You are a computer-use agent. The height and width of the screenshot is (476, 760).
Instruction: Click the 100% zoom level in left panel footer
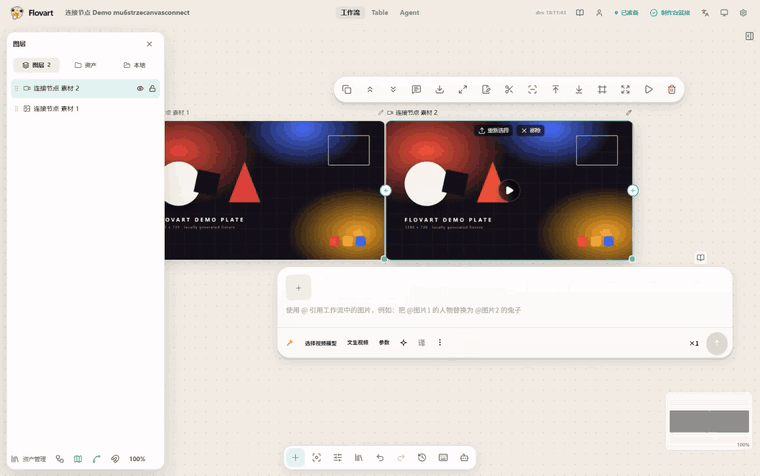pyautogui.click(x=137, y=459)
